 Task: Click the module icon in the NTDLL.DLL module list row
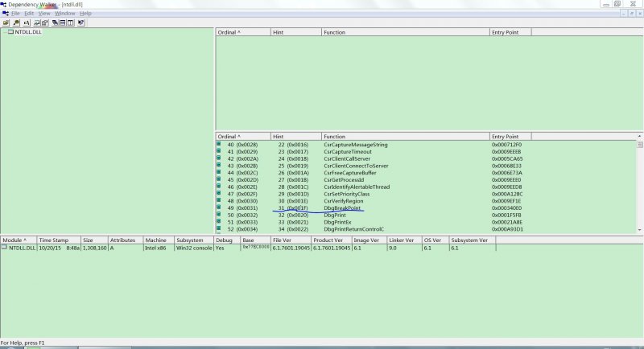(4, 248)
